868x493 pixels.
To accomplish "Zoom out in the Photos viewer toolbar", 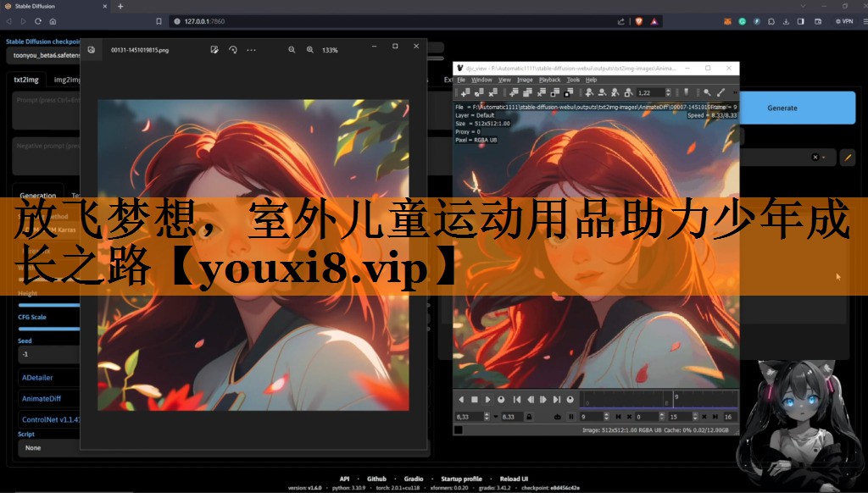I will click(x=292, y=50).
